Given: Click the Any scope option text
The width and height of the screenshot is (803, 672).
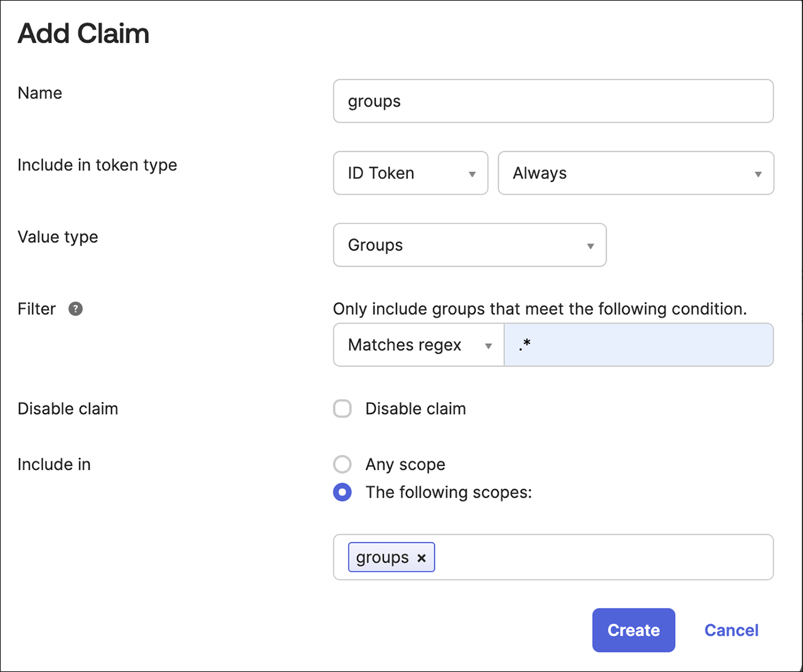Looking at the screenshot, I should pos(405,464).
